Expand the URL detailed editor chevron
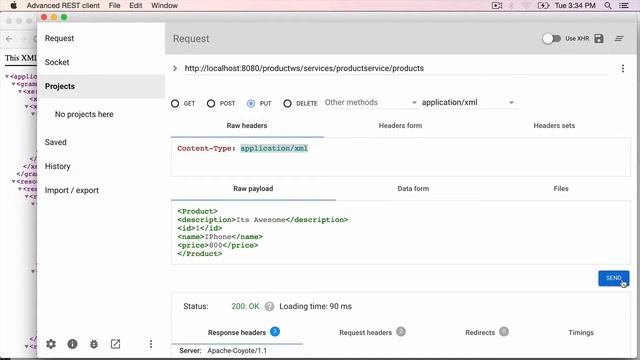The image size is (640, 360). click(175, 68)
